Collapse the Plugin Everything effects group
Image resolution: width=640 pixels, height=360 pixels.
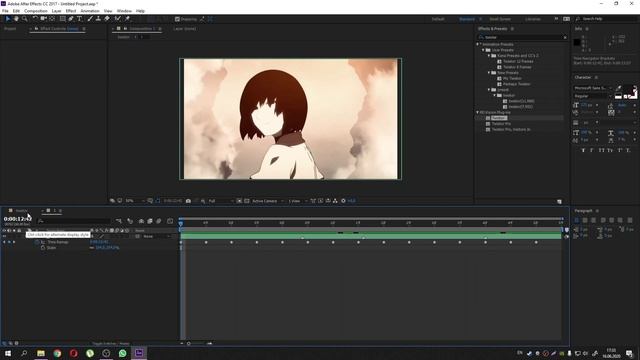point(478,112)
